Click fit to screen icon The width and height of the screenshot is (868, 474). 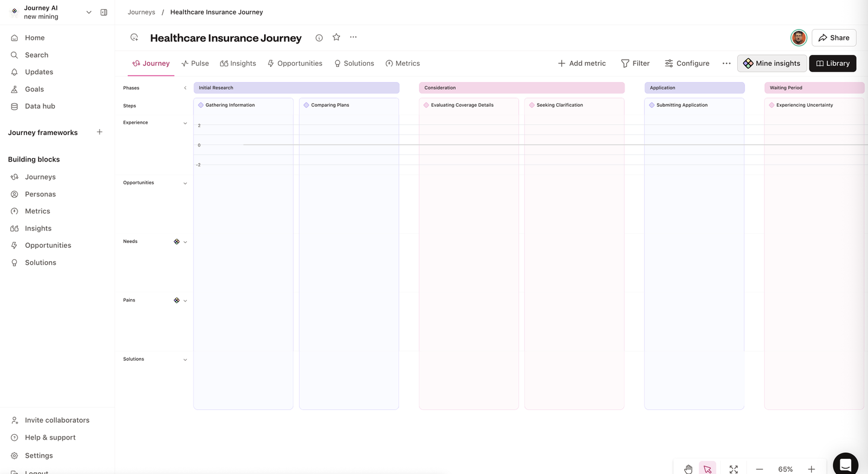coord(734,469)
